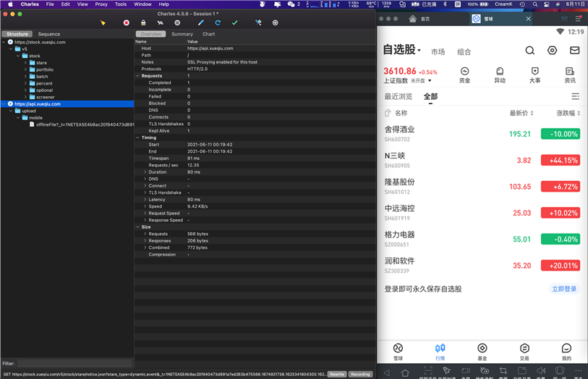Expand the Duration row

pos(145,172)
